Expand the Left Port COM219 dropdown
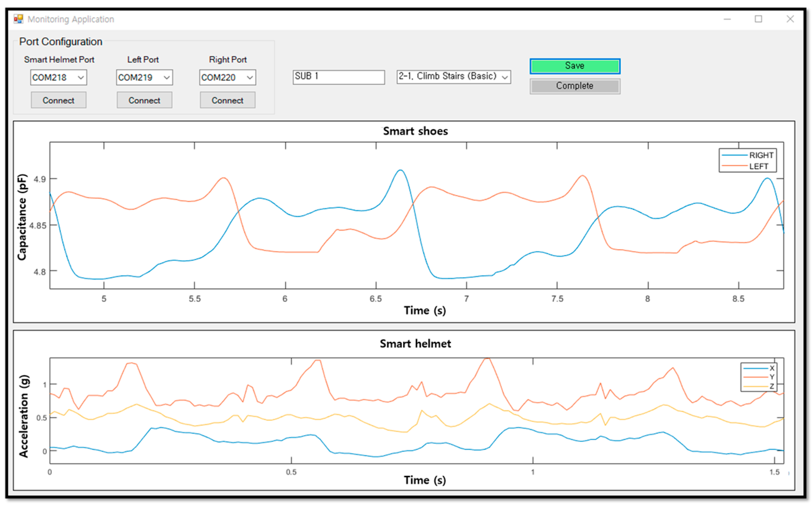The height and width of the screenshot is (505, 812). (144, 78)
